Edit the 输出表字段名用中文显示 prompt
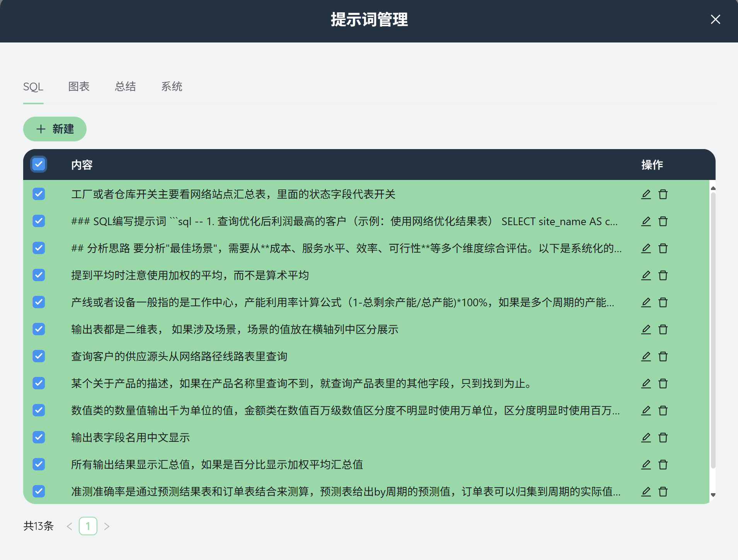The width and height of the screenshot is (738, 560). point(646,438)
